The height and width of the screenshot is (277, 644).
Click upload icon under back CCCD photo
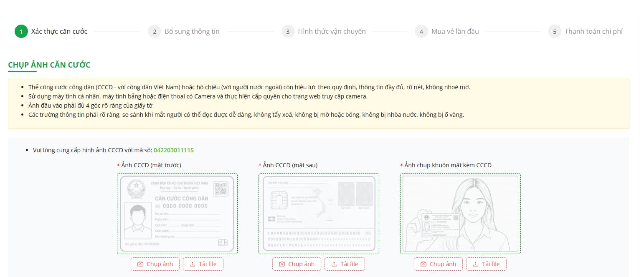coord(334,264)
